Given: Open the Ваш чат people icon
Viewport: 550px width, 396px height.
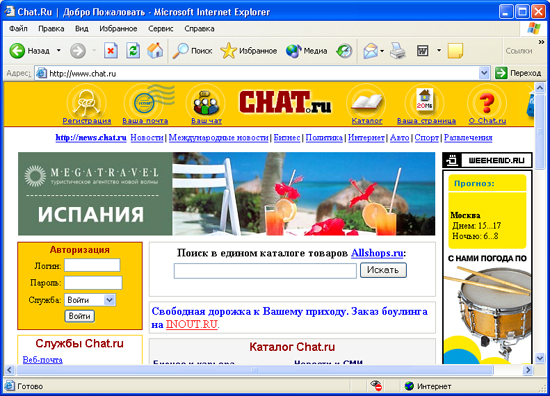Looking at the screenshot, I should point(206,103).
